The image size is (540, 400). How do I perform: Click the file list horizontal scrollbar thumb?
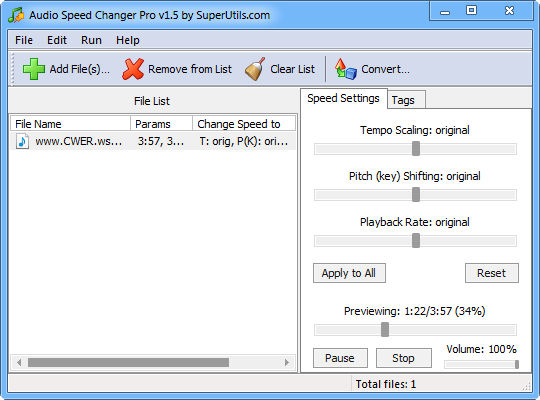128,362
